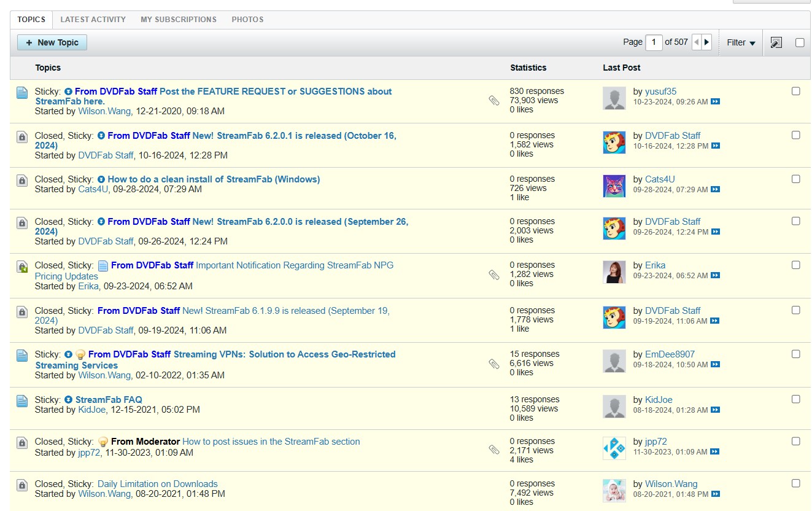Open How to do a clean install topic
Screen dimensions: 812x511
tap(214, 179)
